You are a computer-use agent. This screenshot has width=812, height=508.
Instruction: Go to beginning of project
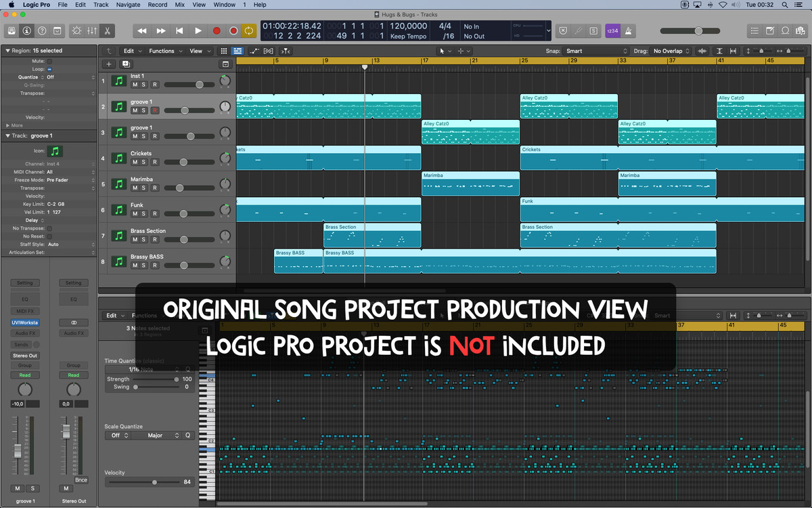[x=179, y=30]
